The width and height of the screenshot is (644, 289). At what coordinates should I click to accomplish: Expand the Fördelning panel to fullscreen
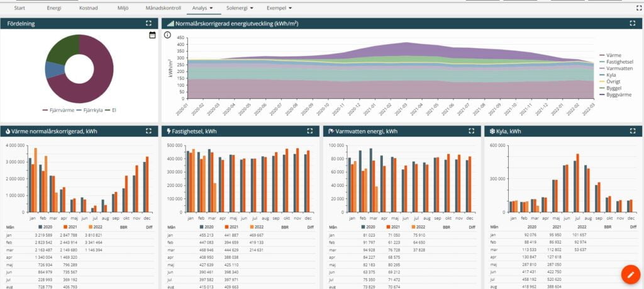[148, 23]
